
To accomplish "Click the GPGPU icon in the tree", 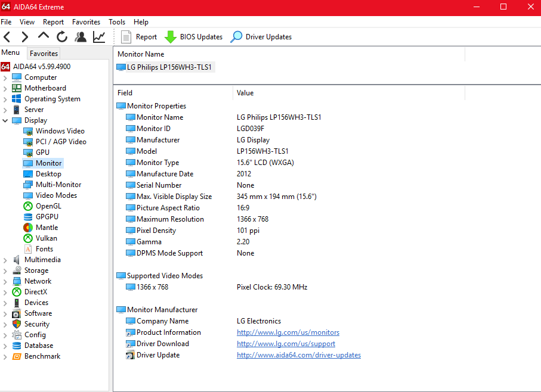I will click(x=28, y=217).
